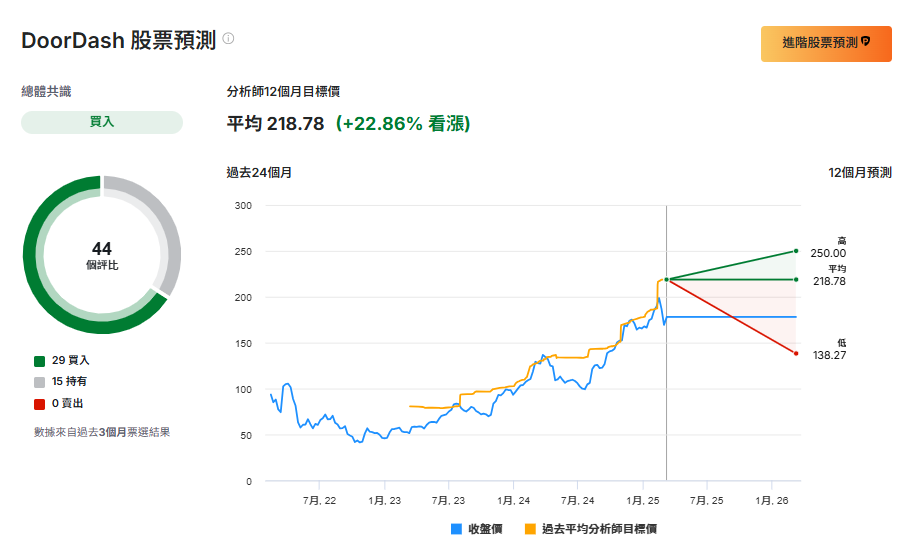Click the +22.86% 看漲 upside text

pos(402,124)
